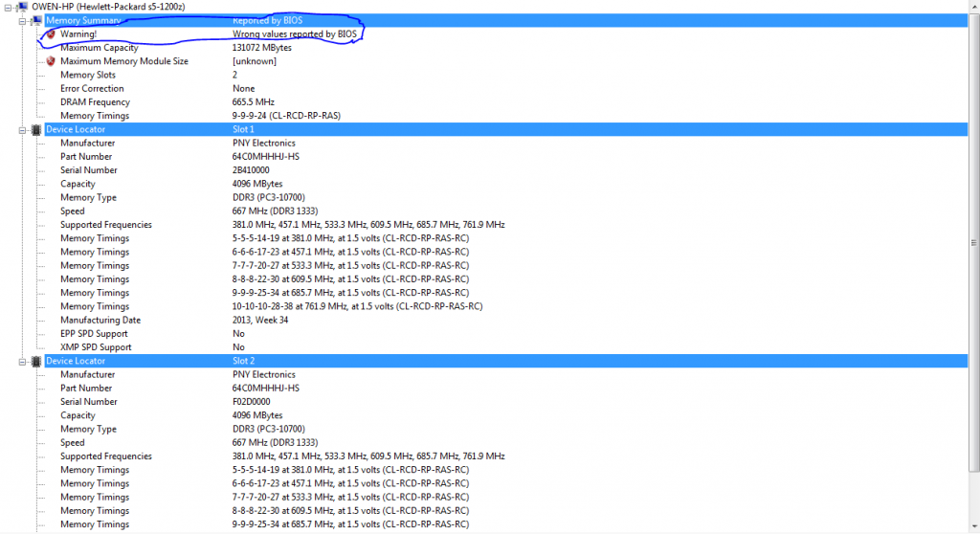Collapse the Slot 1 Device Locator section
This screenshot has width=980, height=534.
23,129
